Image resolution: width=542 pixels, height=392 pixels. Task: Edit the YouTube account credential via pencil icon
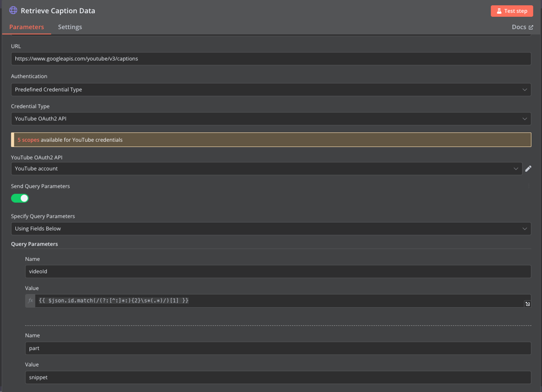pos(528,168)
